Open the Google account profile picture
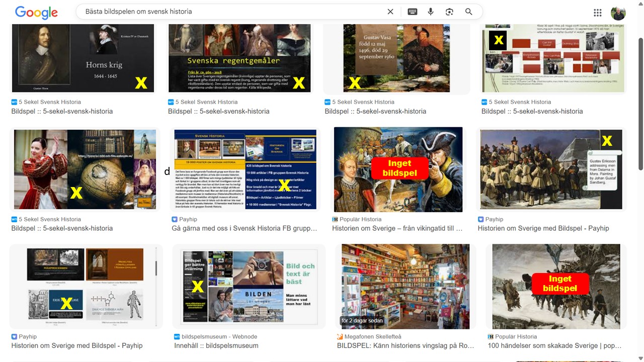 pyautogui.click(x=618, y=13)
